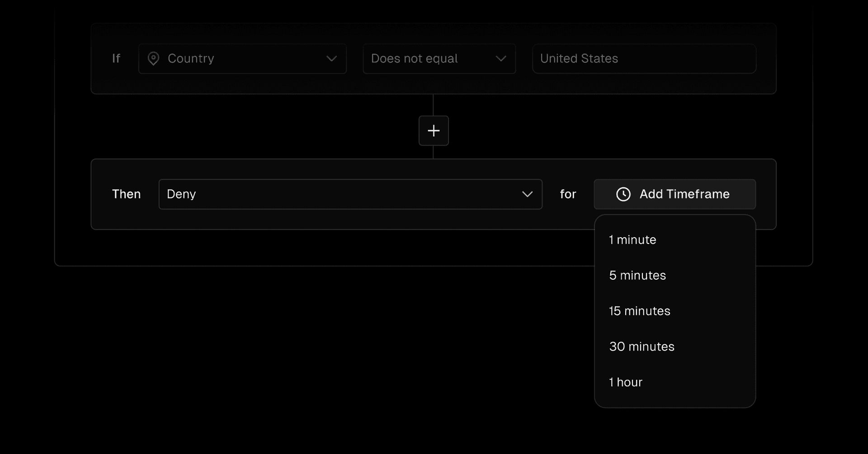This screenshot has height=454, width=868.
Task: Click the clock icon in Add Timeframe
Action: coord(623,194)
